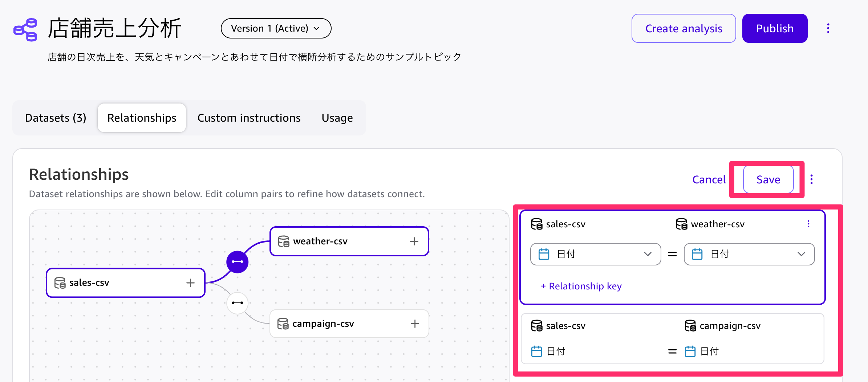Click the dataset icon on the campaign-csv graph node
This screenshot has height=382, width=868.
coord(283,324)
